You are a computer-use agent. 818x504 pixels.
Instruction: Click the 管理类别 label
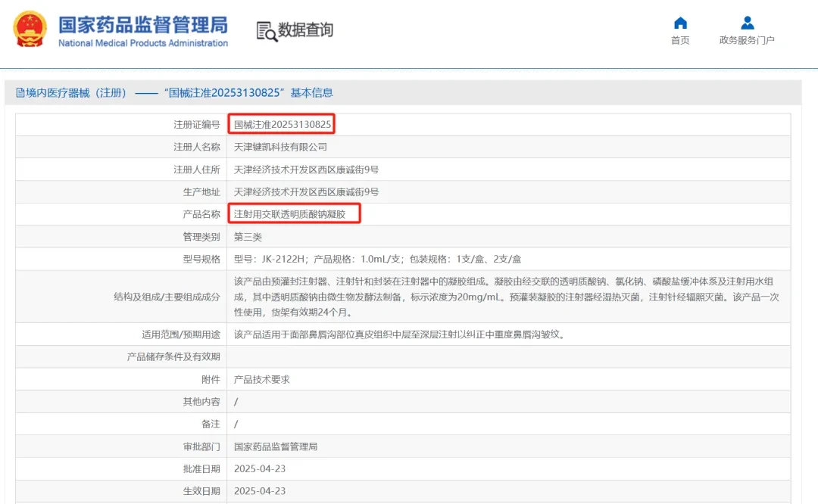(x=201, y=237)
